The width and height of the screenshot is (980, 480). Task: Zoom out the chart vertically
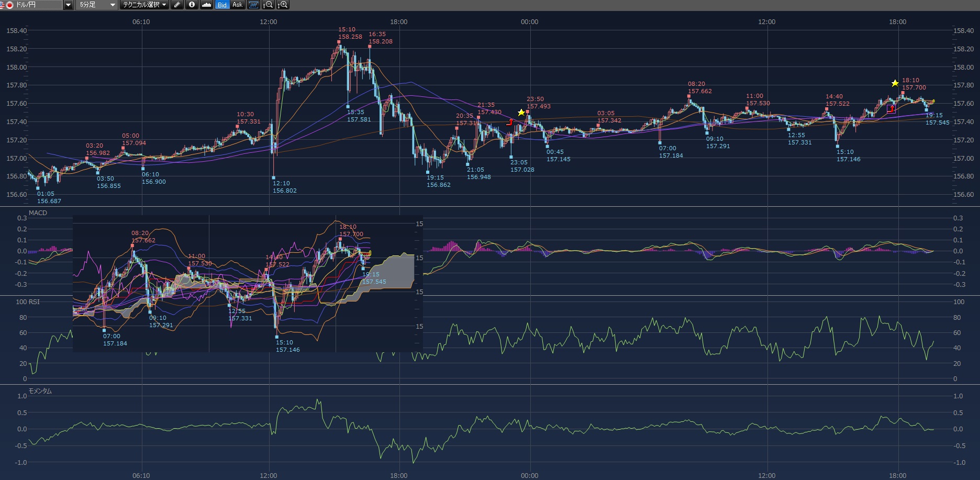pos(268,5)
